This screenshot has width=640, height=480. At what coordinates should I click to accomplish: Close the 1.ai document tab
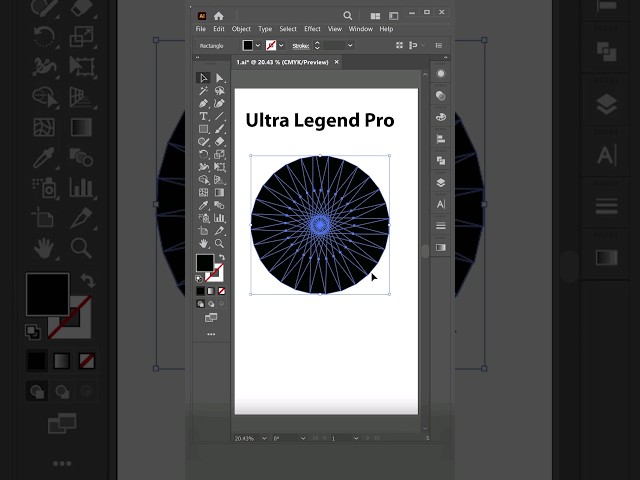coord(337,62)
